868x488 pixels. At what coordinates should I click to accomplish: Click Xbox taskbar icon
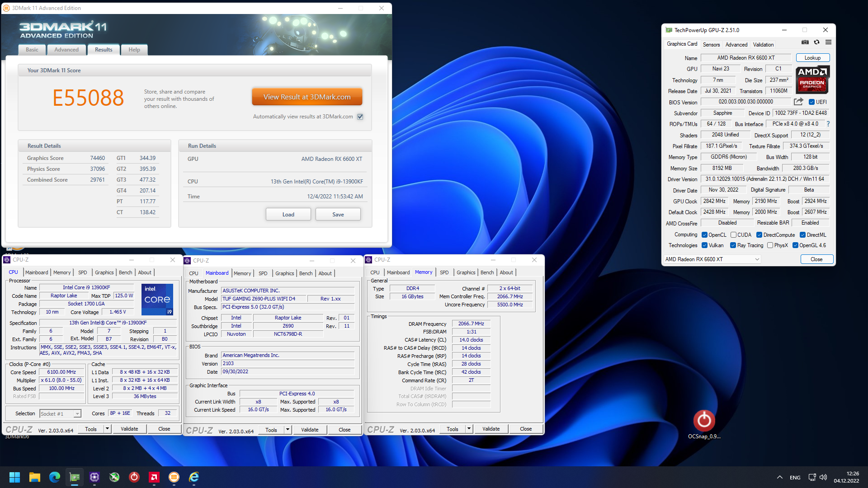(x=114, y=477)
